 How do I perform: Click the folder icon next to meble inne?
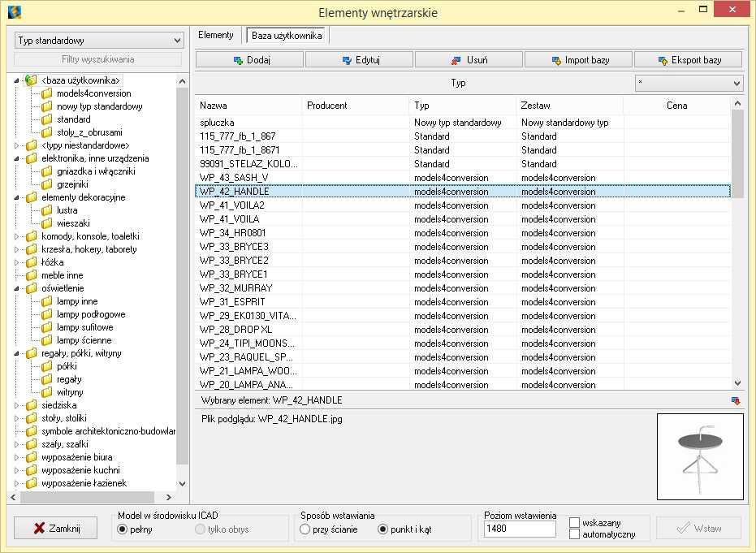pos(32,275)
